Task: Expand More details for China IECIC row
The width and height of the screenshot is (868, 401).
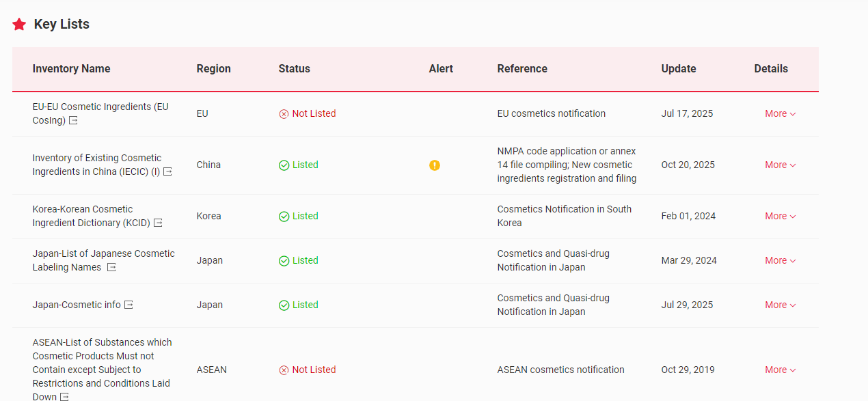Action: (x=780, y=165)
